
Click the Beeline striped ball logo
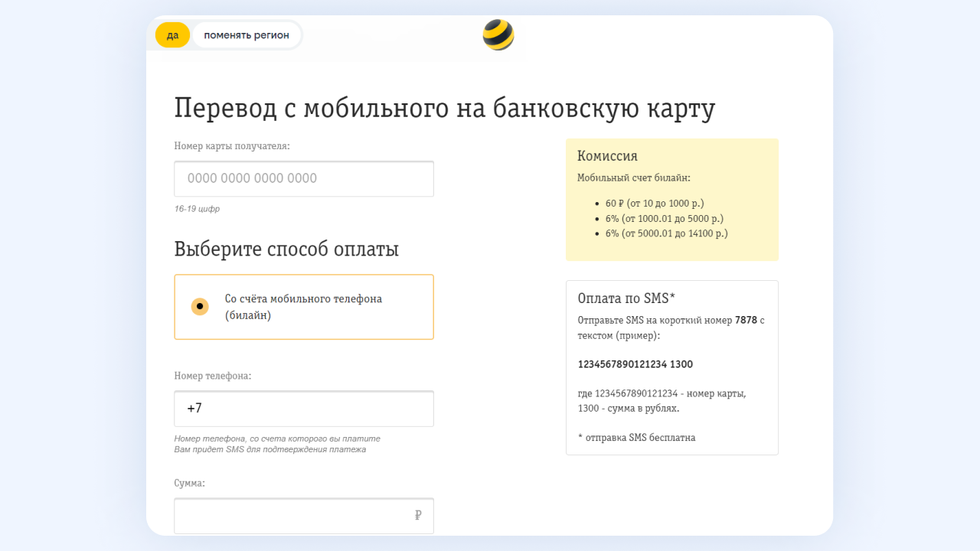(498, 35)
